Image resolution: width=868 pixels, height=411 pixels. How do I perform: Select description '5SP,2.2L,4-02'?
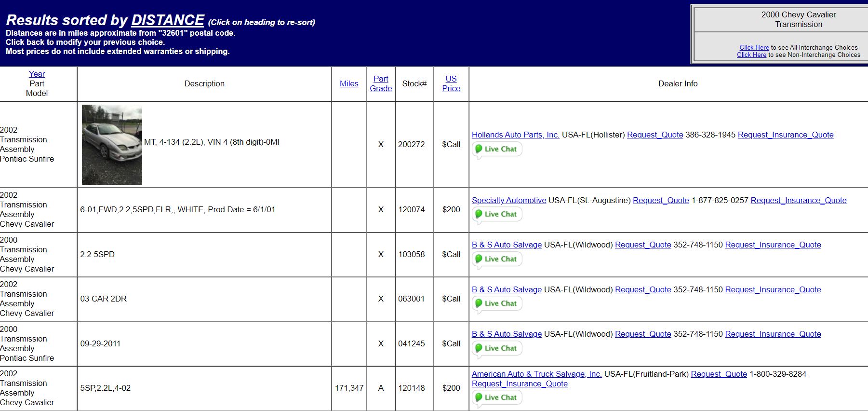point(106,388)
